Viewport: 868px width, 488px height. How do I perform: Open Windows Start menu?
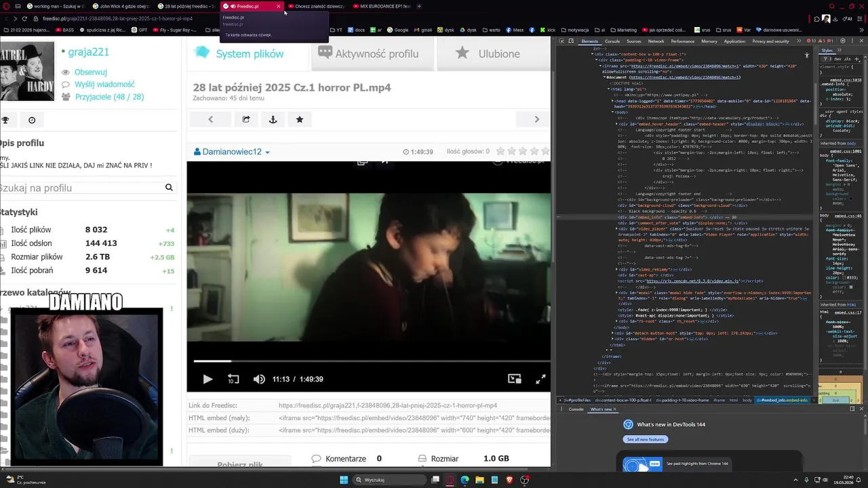pos(344,480)
